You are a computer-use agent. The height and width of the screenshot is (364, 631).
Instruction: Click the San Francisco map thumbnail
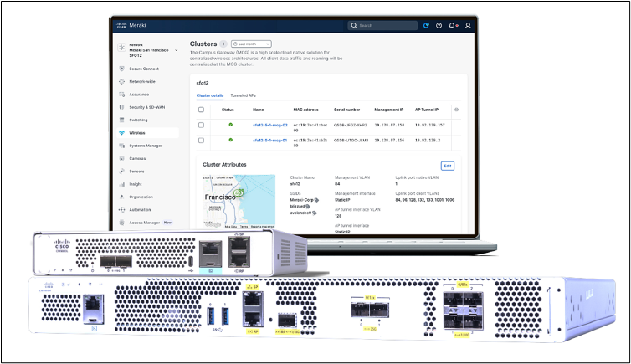[x=239, y=201]
